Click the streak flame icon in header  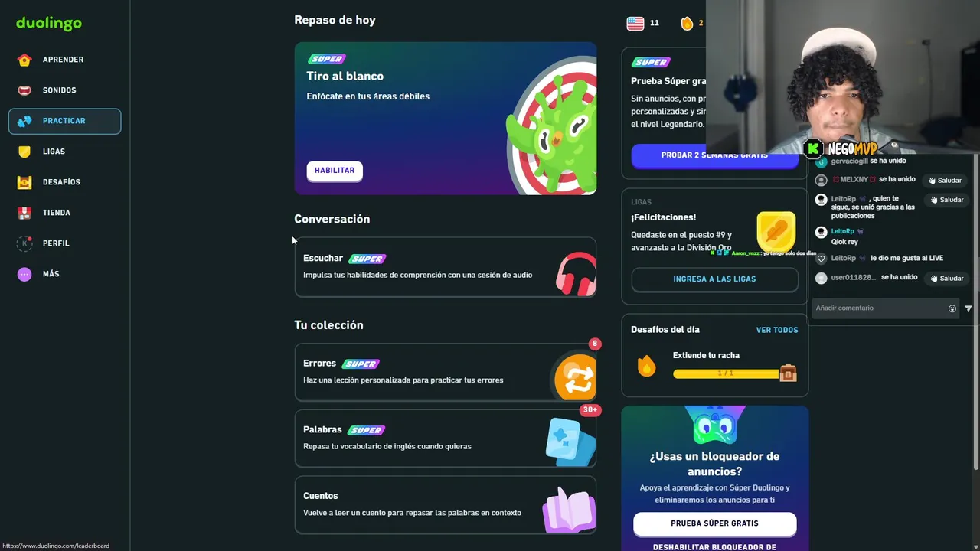(x=687, y=23)
